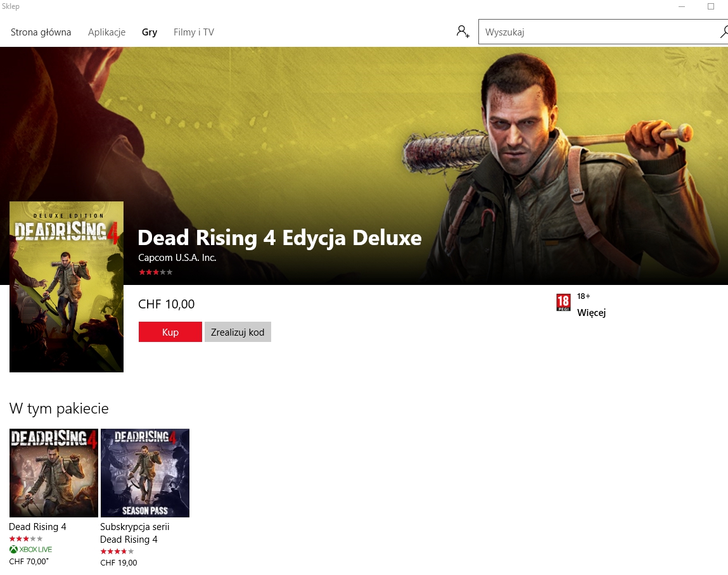Viewport: 728px width, 575px height.
Task: Click the PEGI 18 rating badge
Action: [x=563, y=303]
